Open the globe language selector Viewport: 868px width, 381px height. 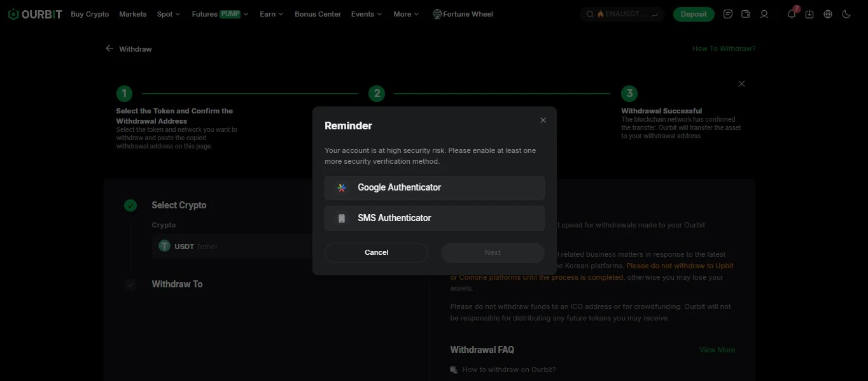(828, 14)
